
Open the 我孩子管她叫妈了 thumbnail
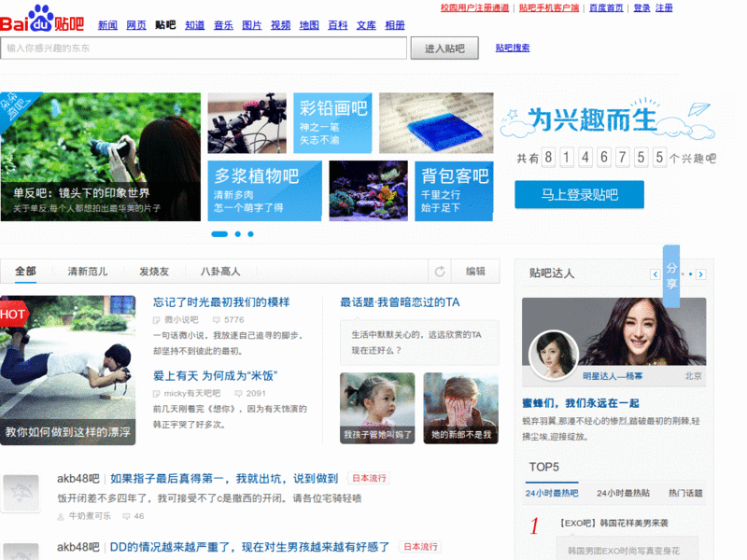click(x=377, y=408)
